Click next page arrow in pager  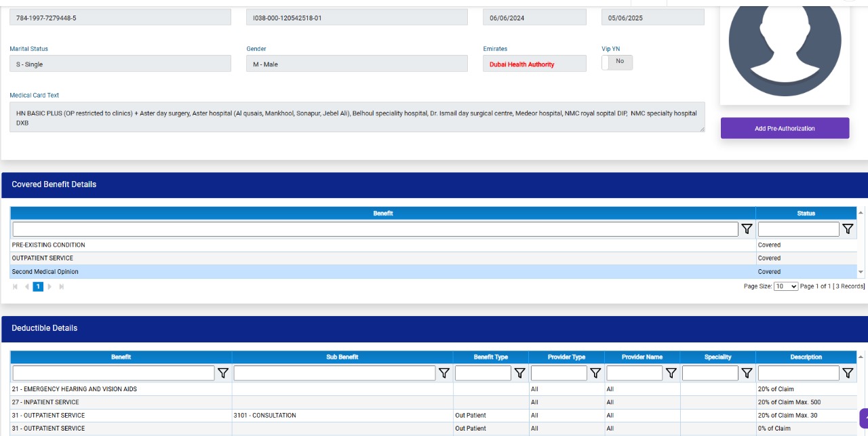pos(50,287)
